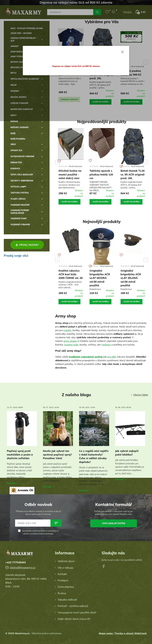Open NOŽE POUZDRA category
The width and height of the screenshot is (152, 644).
click(x=18, y=139)
